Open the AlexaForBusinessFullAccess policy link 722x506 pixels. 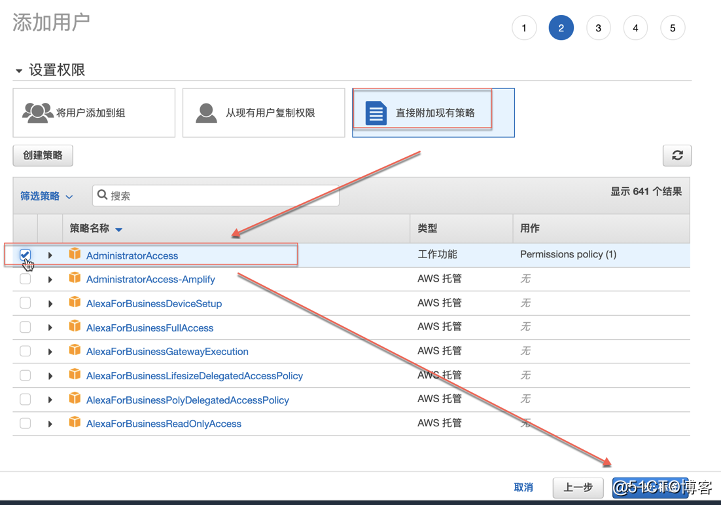pos(150,328)
